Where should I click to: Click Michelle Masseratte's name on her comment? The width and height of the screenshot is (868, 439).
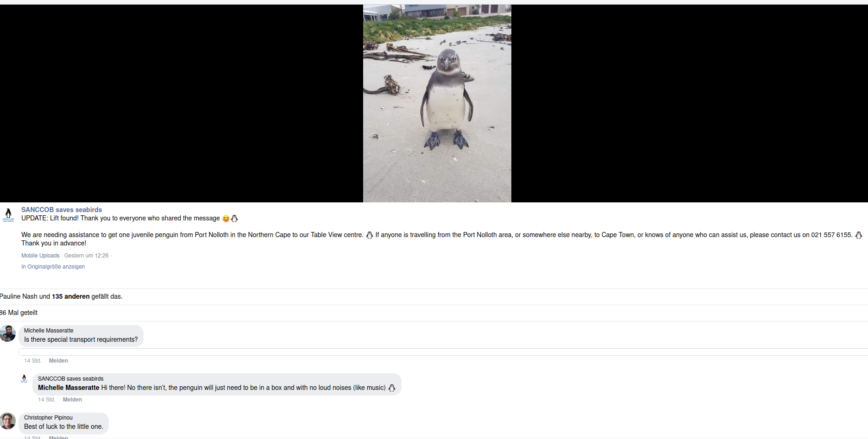[49, 331]
